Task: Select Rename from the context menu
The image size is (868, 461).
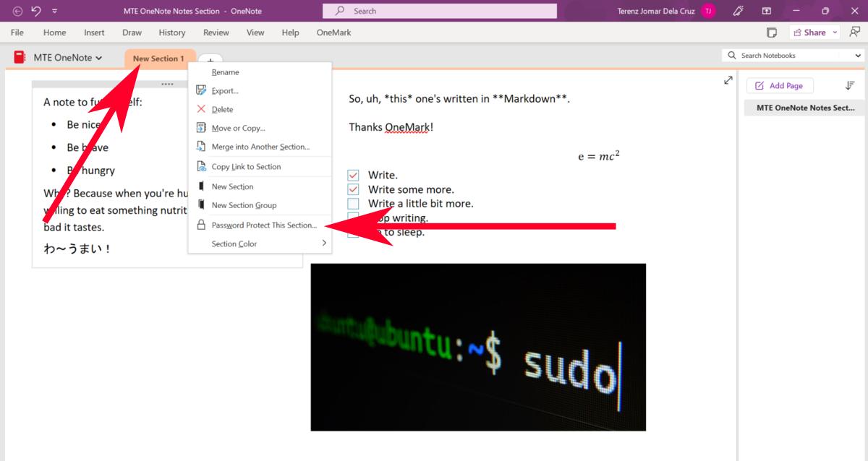Action: 225,72
